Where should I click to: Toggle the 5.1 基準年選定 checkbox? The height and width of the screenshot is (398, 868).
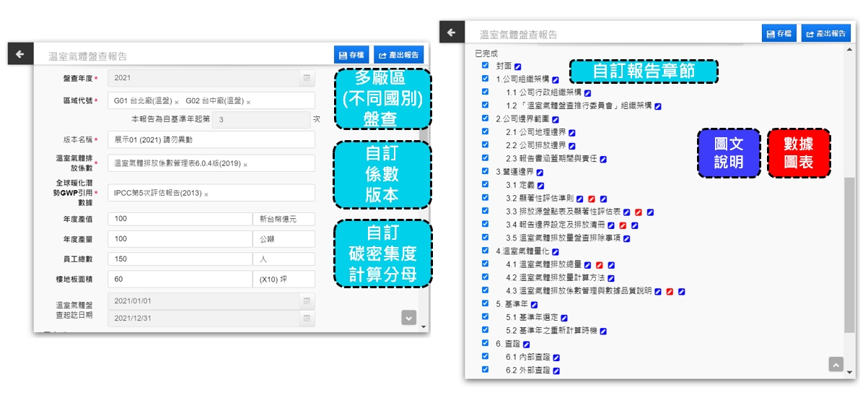pos(485,317)
